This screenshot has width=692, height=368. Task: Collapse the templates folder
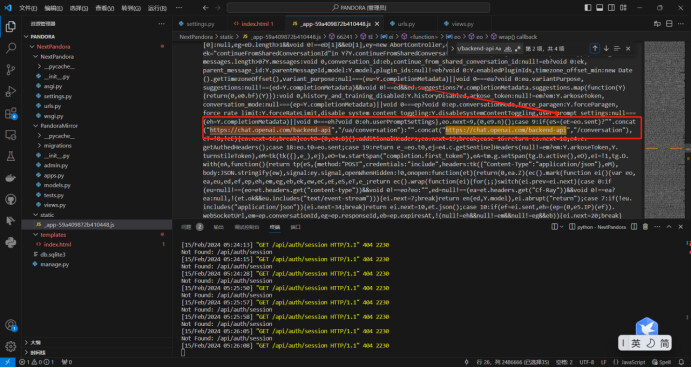35,235
